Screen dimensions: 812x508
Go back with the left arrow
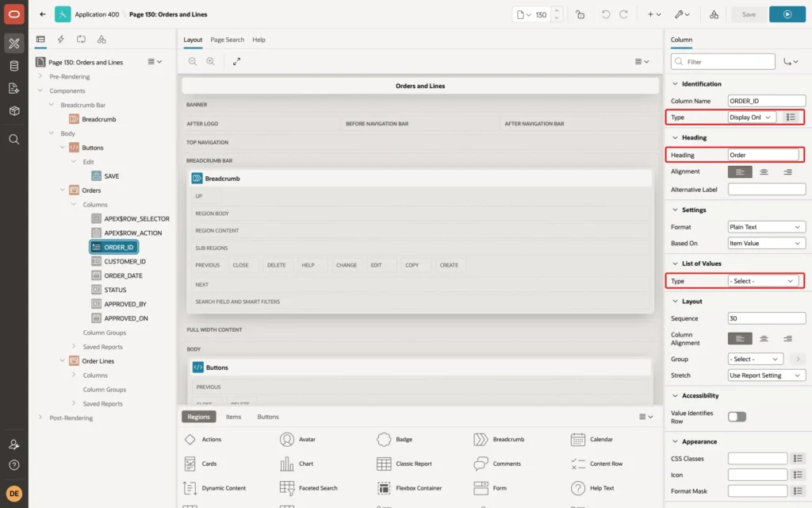43,14
